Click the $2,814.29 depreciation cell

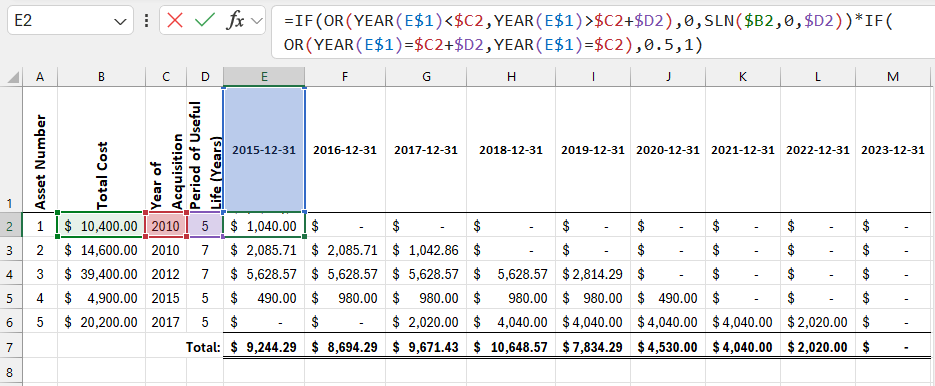point(593,274)
